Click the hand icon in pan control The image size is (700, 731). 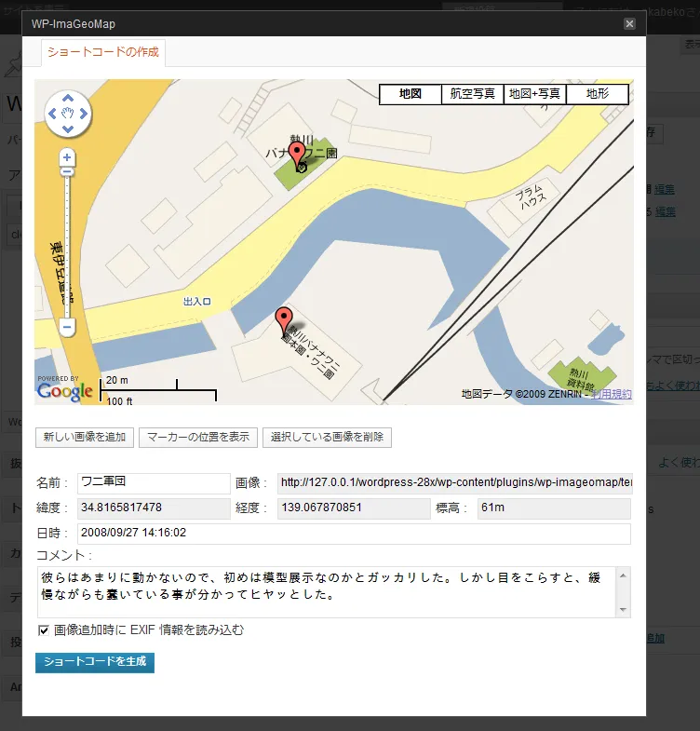pos(68,114)
